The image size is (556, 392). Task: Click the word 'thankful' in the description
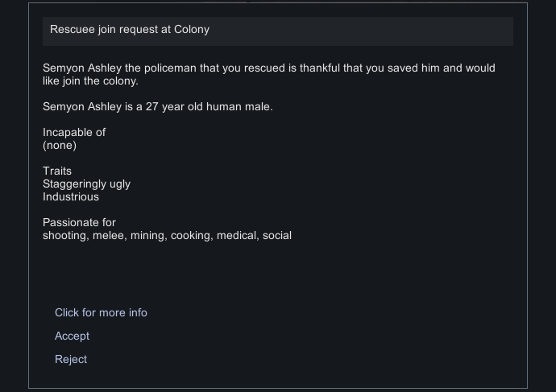coord(320,68)
